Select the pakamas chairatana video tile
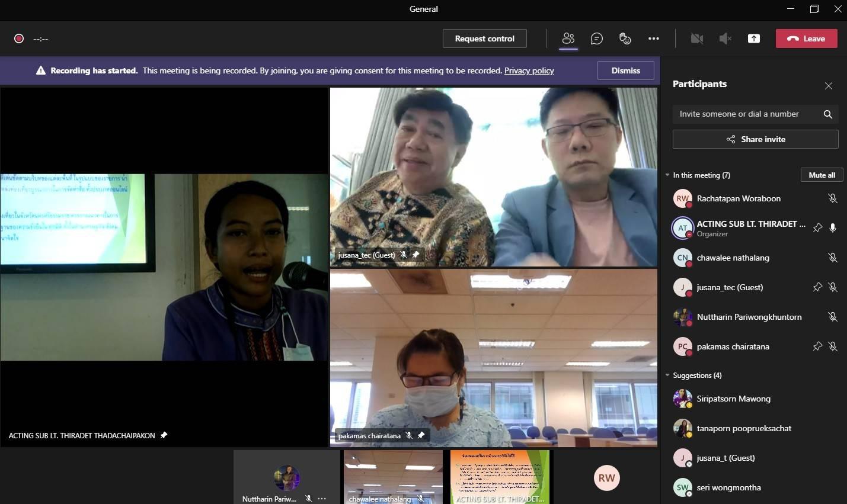The width and height of the screenshot is (847, 504). (494, 358)
